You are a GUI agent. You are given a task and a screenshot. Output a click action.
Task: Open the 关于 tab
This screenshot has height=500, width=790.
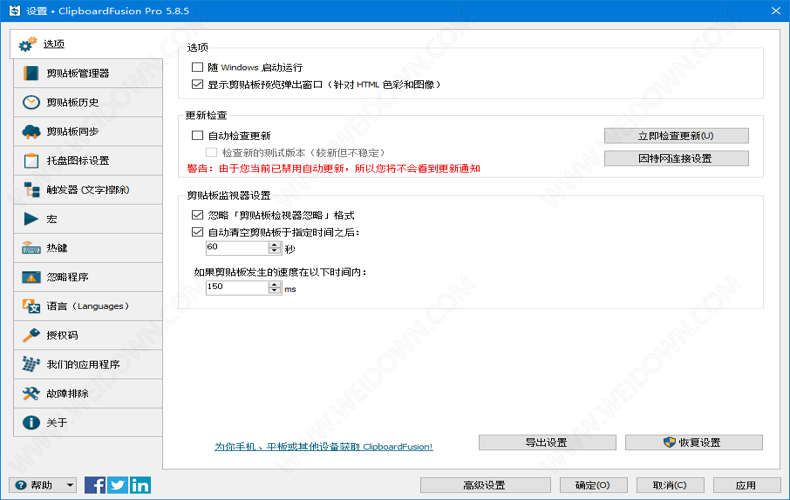[88, 422]
